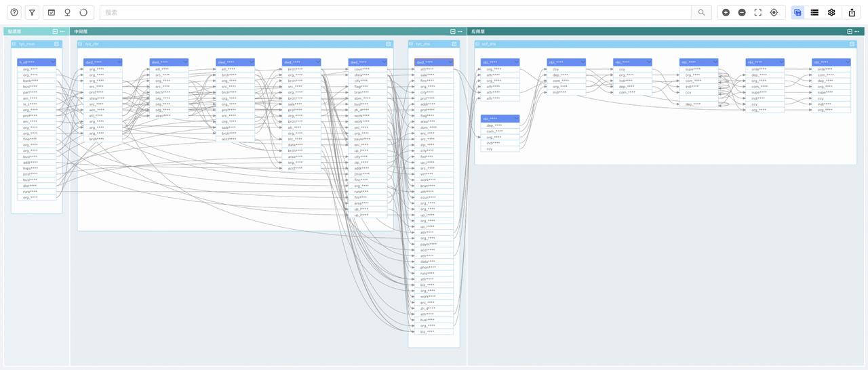This screenshot has width=868, height=370.
Task: Select is_c**** field in ls_sdf table
Action: [x=37, y=104]
